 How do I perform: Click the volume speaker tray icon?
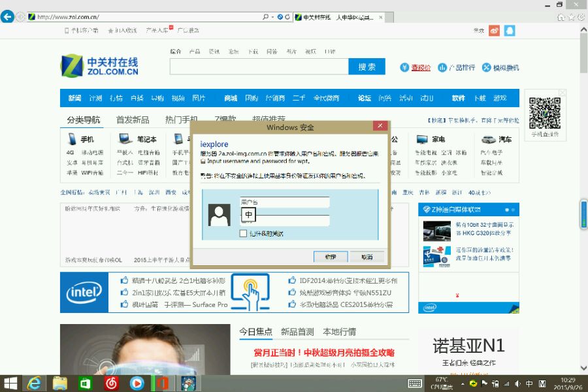tap(518, 384)
